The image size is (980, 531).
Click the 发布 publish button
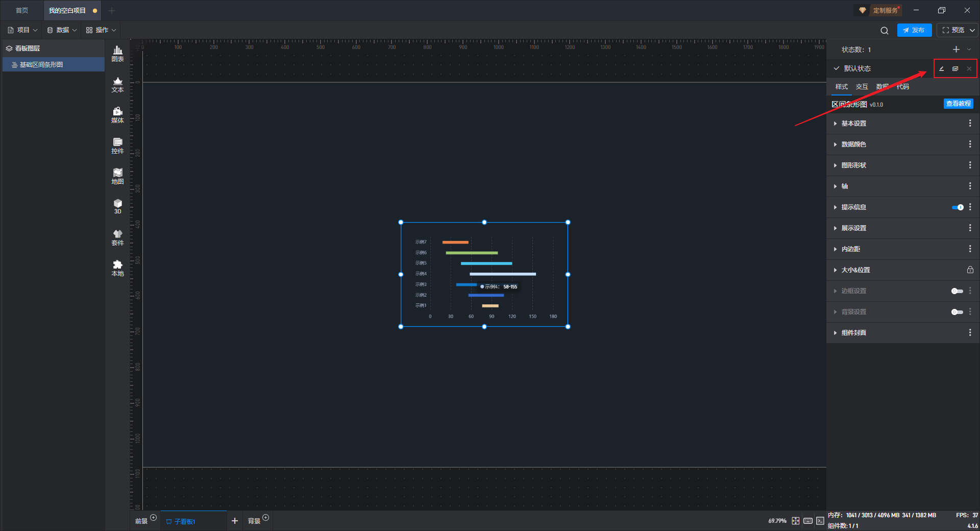(x=914, y=30)
